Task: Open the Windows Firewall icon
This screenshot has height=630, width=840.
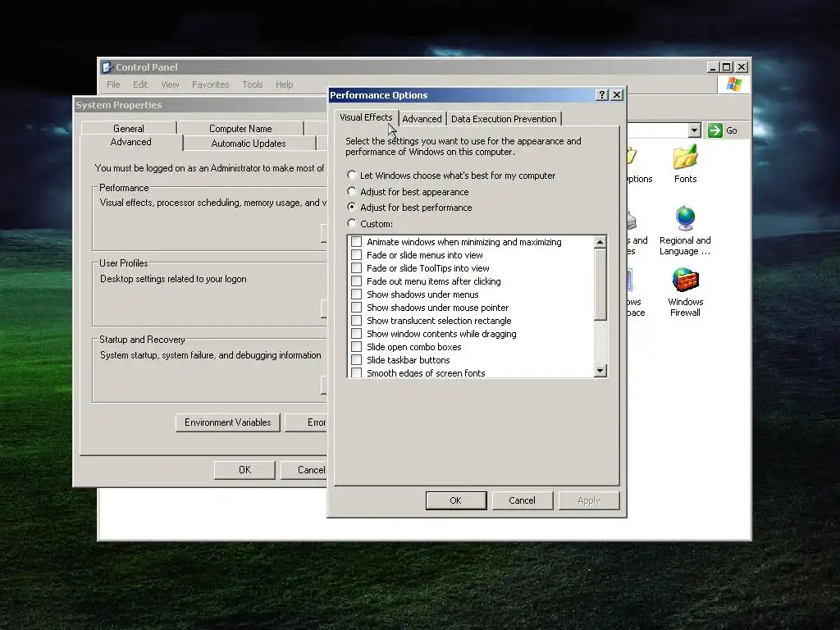Action: (685, 281)
